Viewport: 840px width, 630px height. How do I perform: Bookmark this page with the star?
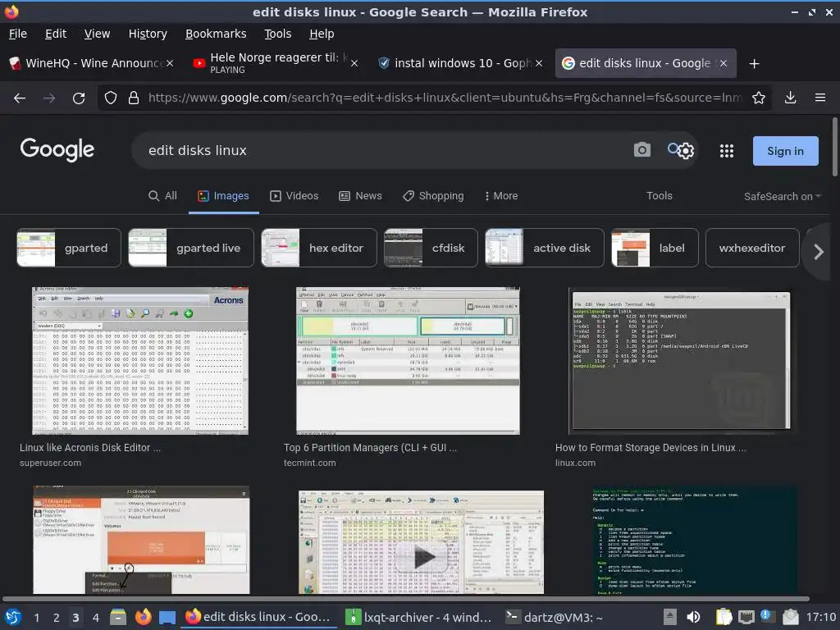pyautogui.click(x=759, y=98)
